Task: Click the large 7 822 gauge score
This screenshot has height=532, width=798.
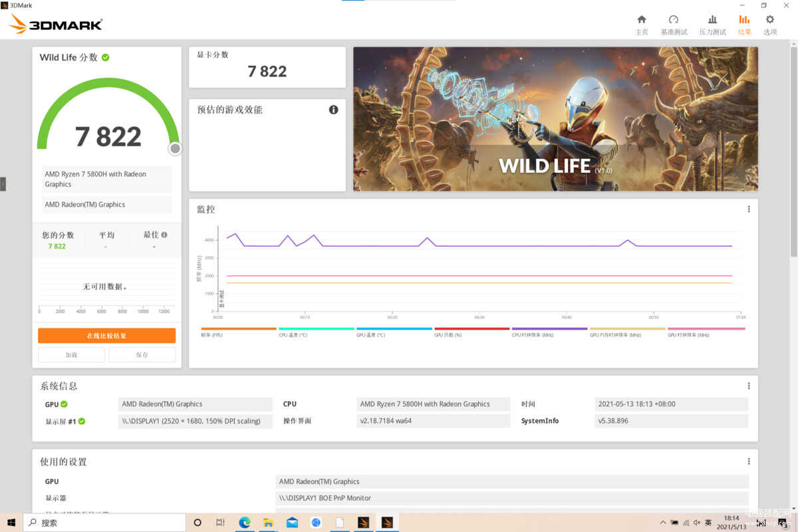Action: pyautogui.click(x=108, y=136)
